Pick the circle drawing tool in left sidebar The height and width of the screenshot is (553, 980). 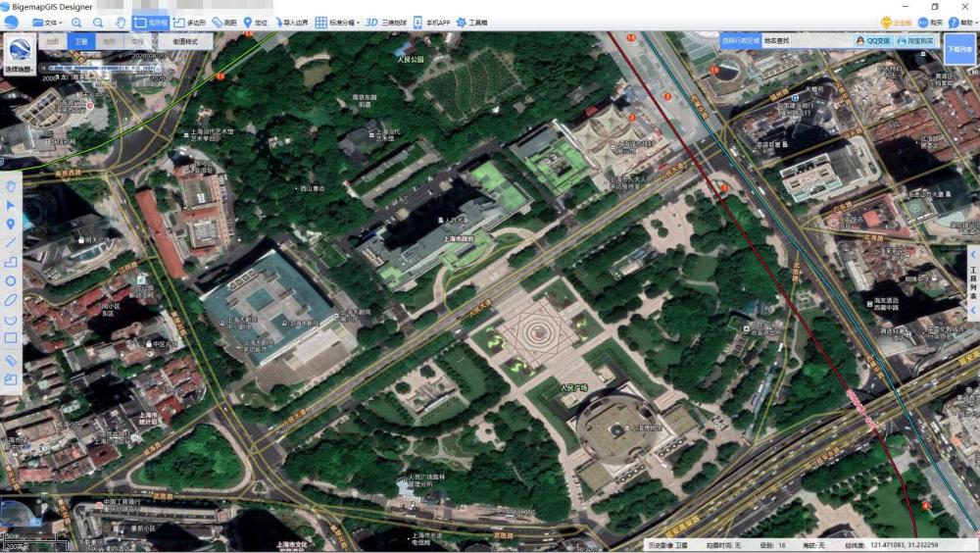click(x=11, y=280)
